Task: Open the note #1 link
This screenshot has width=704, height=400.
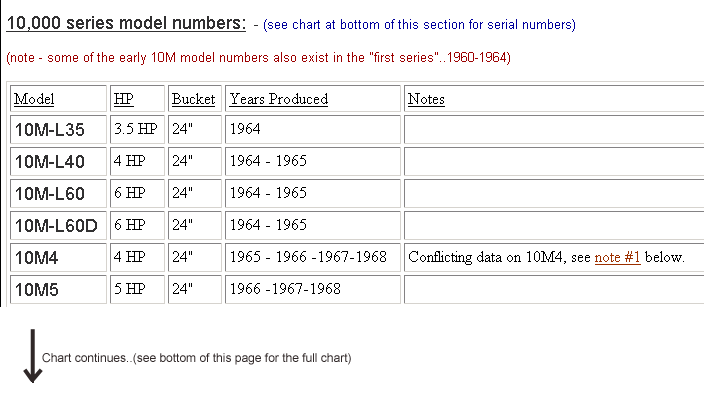Action: click(x=617, y=258)
